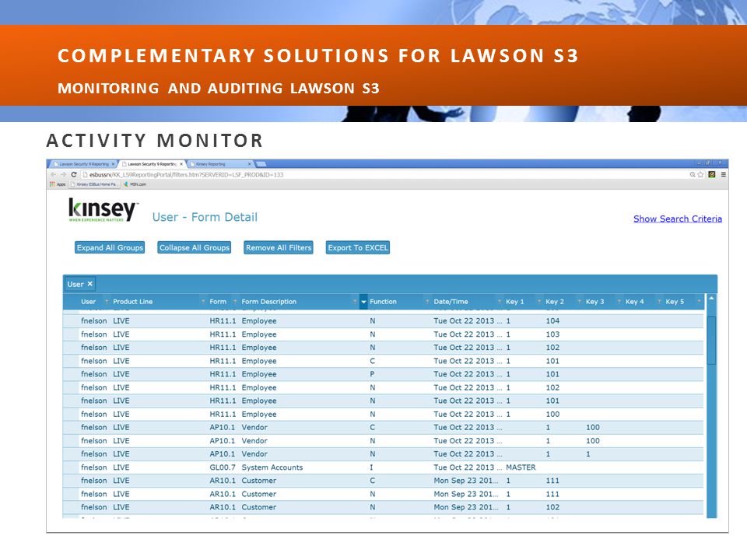
Task: Click the MASTER Key 1 value
Action: [521, 467]
